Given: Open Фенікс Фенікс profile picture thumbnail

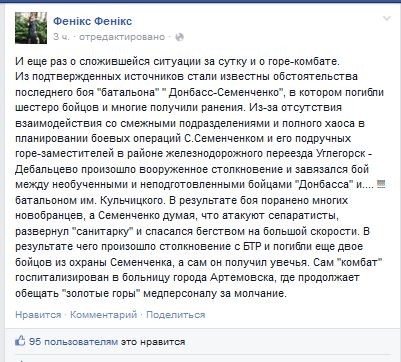Looking at the screenshot, I should 31,28.
